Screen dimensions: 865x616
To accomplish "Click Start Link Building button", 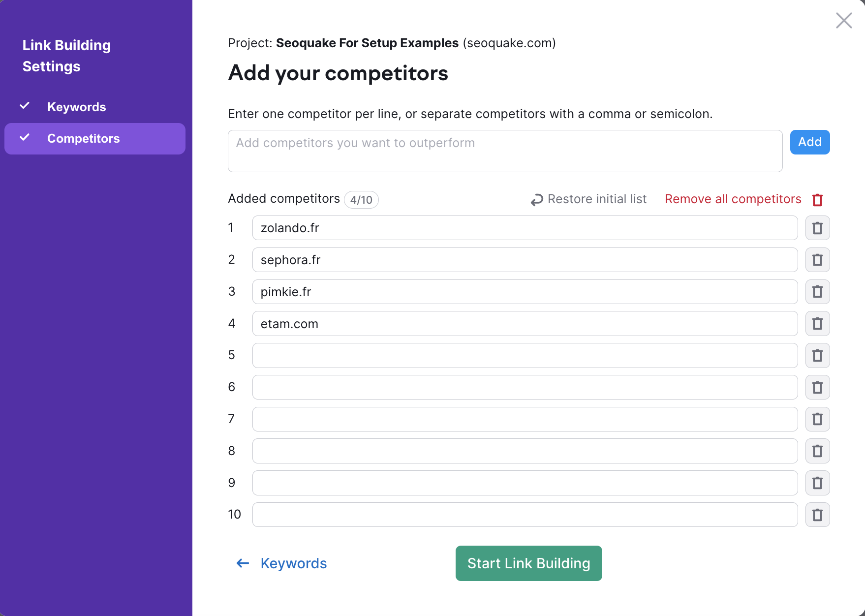I will point(528,563).
